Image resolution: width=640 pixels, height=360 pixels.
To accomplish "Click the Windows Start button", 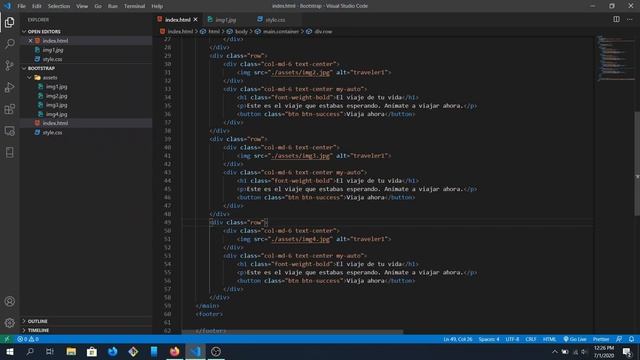I will (10, 351).
